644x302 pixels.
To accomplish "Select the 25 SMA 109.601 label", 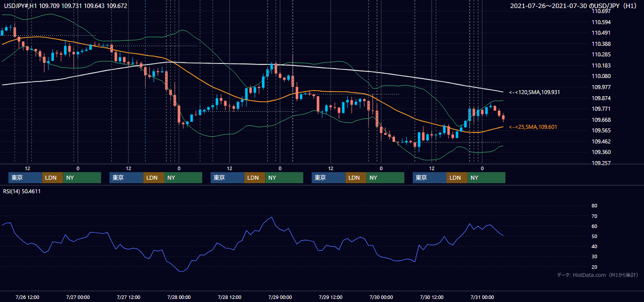I will coord(533,127).
